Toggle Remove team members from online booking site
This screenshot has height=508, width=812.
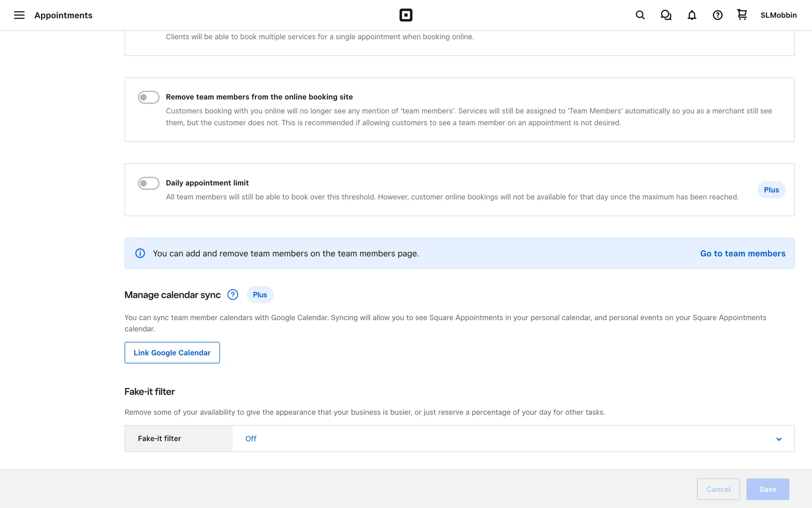coord(148,97)
